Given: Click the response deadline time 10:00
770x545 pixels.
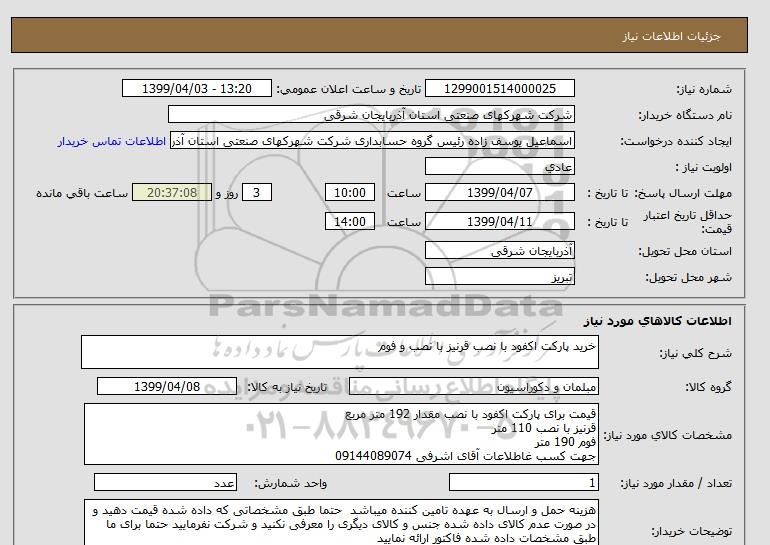Looking at the screenshot, I should tap(352, 193).
